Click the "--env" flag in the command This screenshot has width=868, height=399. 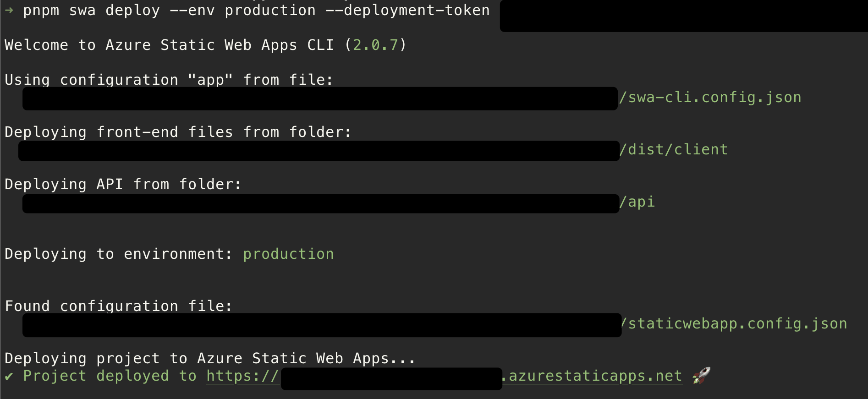coord(192,11)
